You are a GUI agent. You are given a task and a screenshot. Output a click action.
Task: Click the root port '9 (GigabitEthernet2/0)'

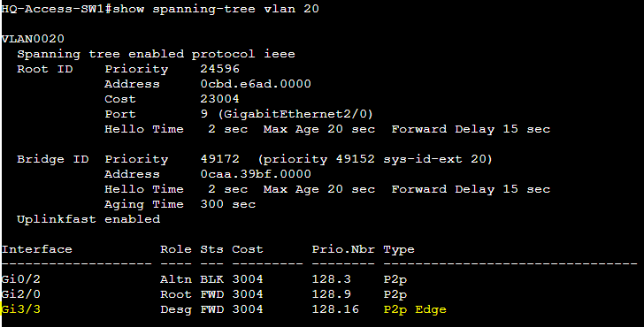(x=287, y=114)
